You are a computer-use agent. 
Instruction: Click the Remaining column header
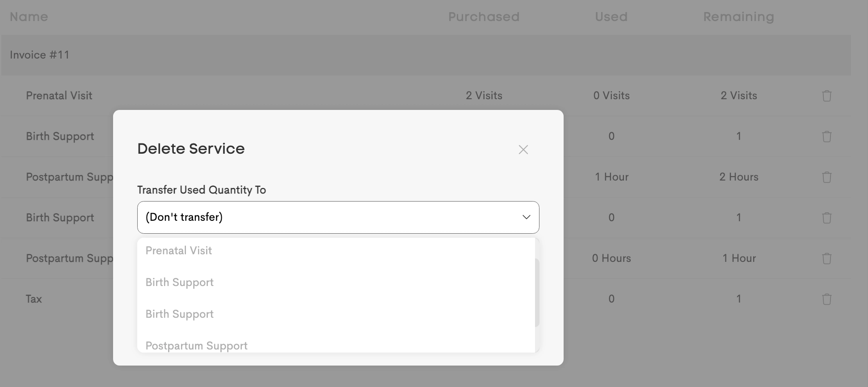coord(738,17)
